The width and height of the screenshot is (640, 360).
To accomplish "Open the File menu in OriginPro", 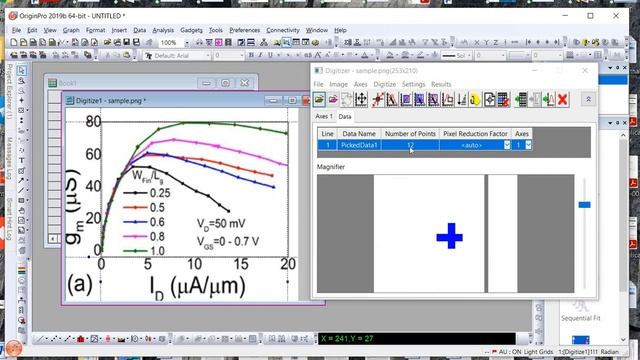I will click(x=16, y=30).
